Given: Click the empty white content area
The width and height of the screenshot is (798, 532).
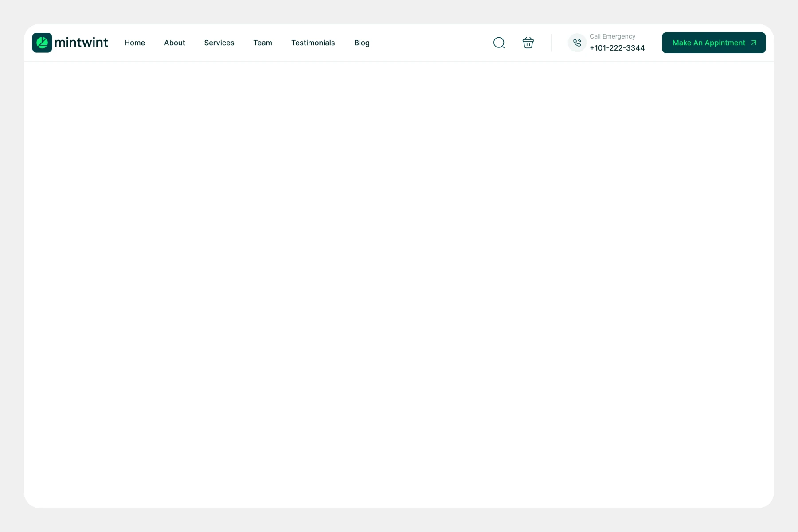Looking at the screenshot, I should click(x=399, y=284).
